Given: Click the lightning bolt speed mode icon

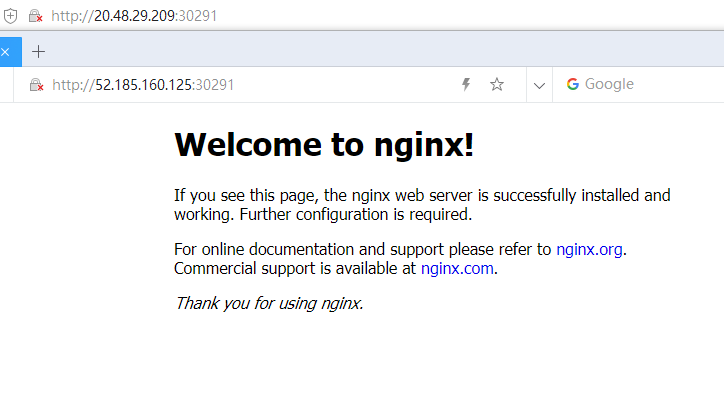Looking at the screenshot, I should 465,85.
